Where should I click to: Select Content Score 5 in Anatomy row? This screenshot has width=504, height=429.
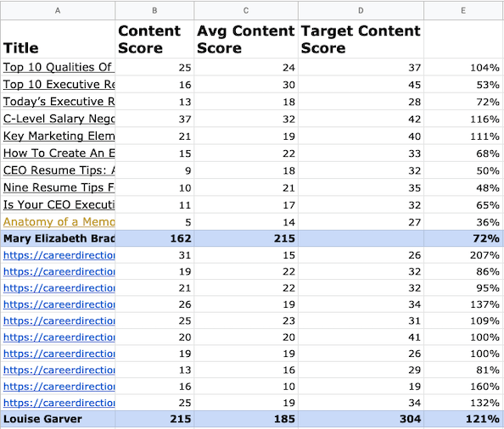pyautogui.click(x=154, y=222)
